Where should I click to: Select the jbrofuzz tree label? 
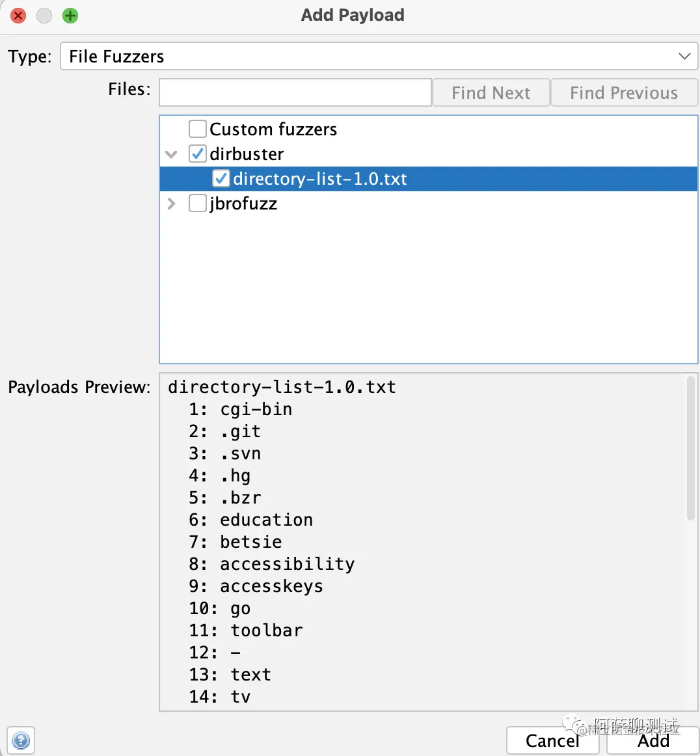[243, 204]
